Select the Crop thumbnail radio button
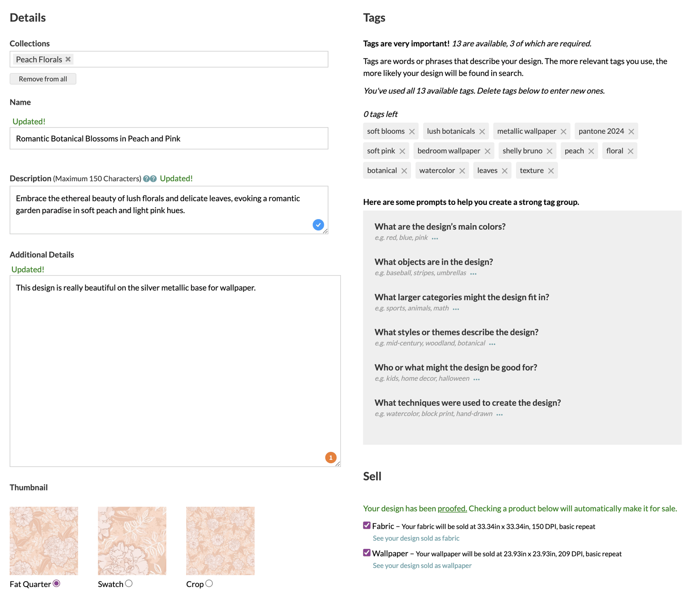700x593 pixels. click(209, 583)
